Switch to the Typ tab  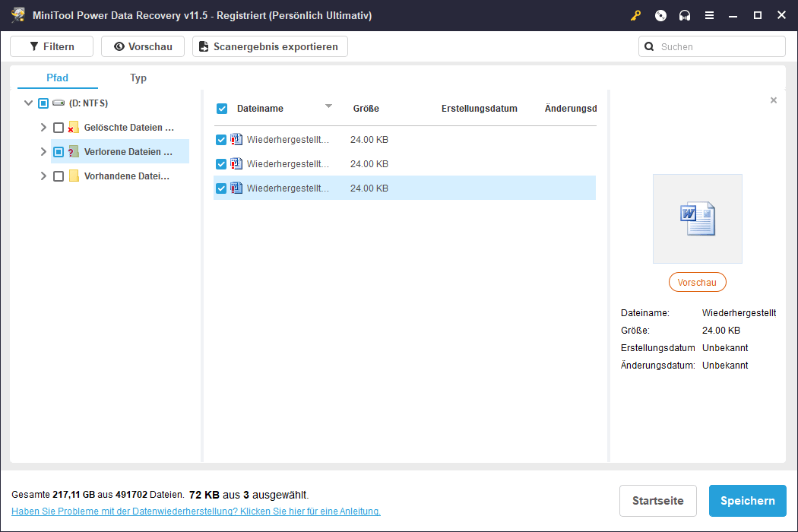coord(138,78)
